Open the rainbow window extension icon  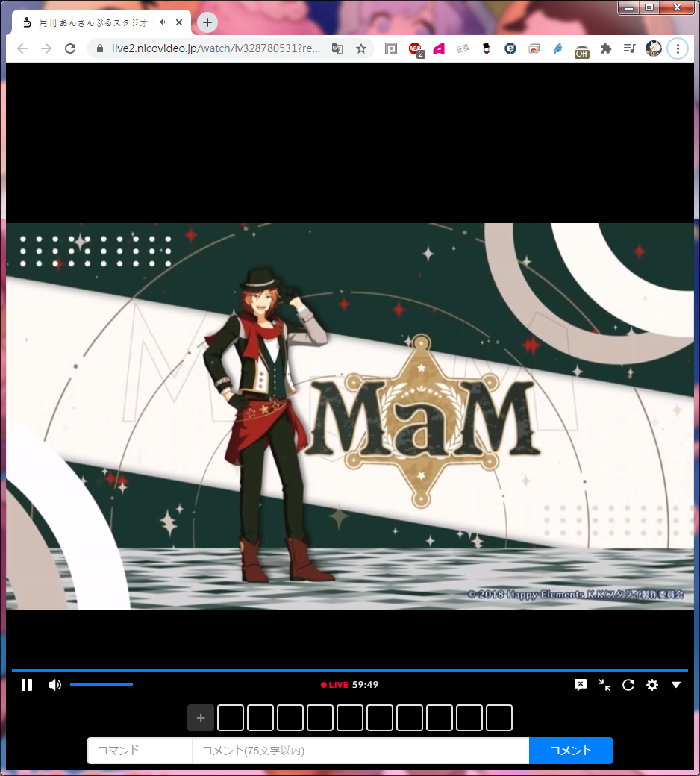(x=534, y=48)
